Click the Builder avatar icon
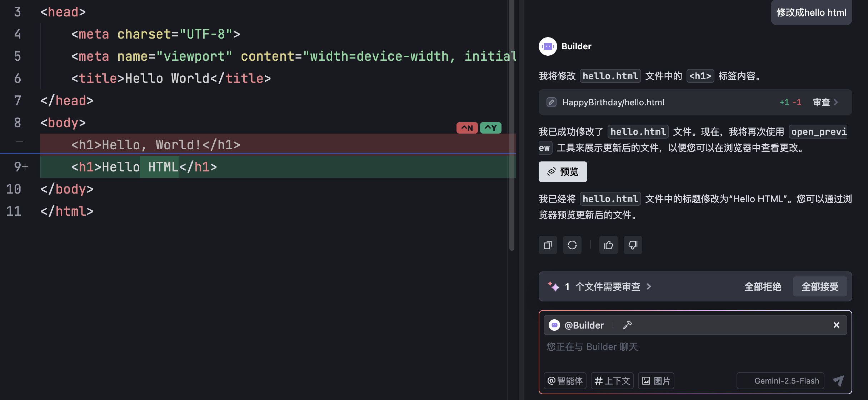Viewport: 868px width, 400px height. pos(548,46)
